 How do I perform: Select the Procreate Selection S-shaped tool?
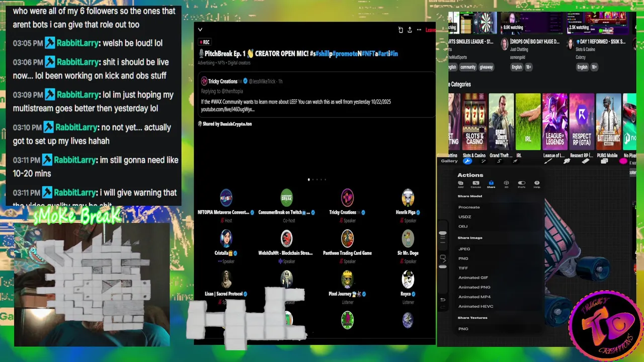[499, 161]
